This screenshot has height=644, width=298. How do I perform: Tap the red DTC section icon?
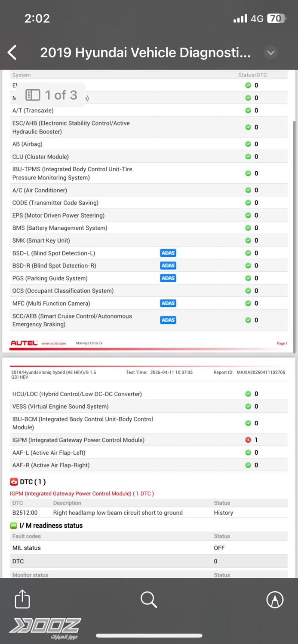(14, 482)
